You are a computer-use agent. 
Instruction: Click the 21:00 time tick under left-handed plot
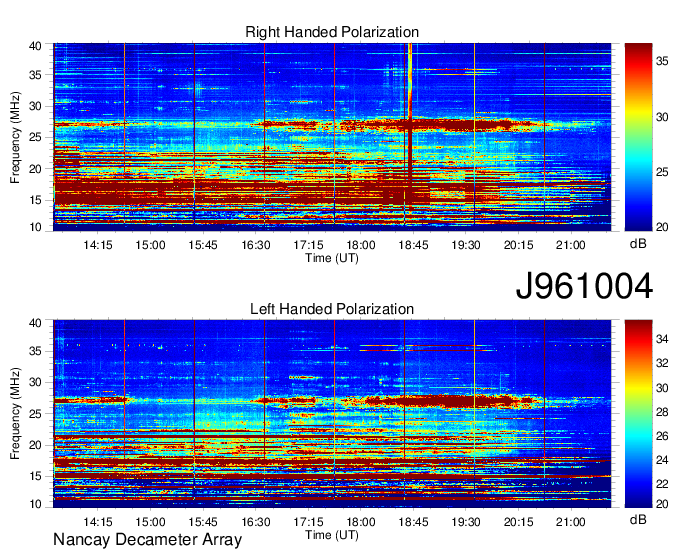[571, 522]
